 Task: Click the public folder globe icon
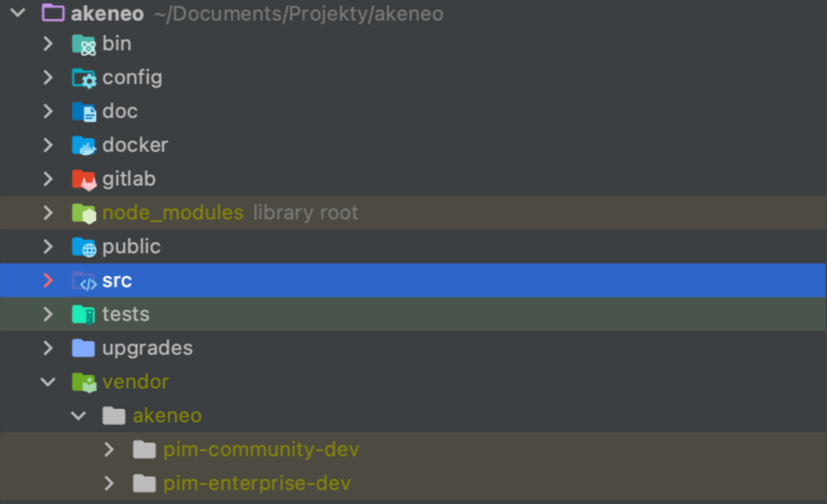(84, 247)
